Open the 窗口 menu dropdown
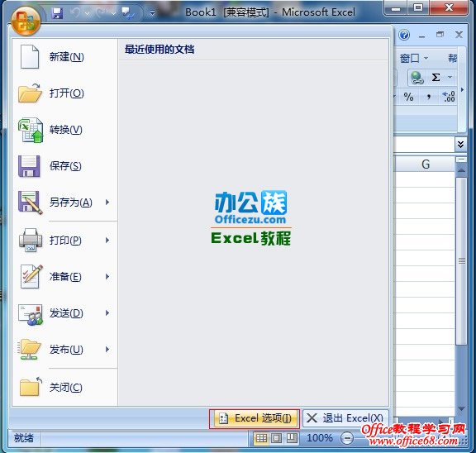This screenshot has height=453, width=476. point(413,58)
